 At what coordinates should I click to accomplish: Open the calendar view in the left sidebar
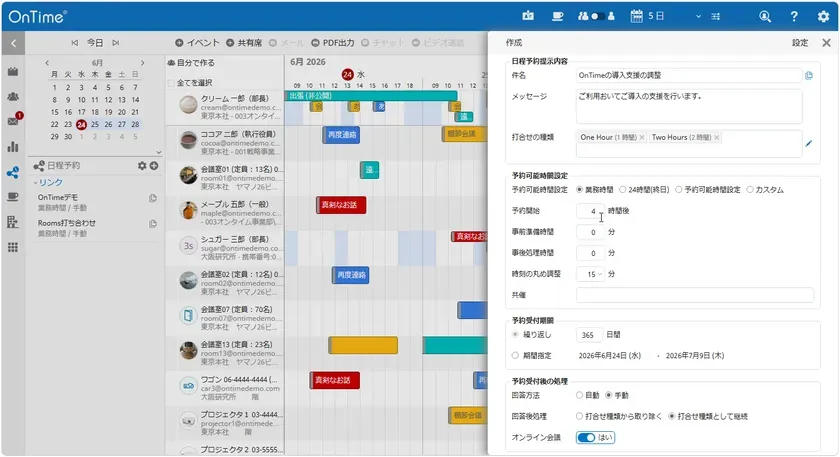(x=13, y=72)
